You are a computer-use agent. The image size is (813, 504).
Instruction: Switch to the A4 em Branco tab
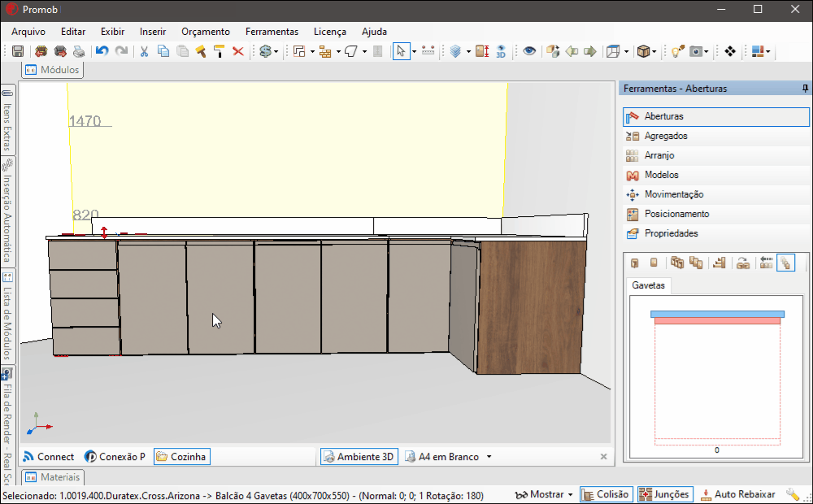[x=442, y=457]
